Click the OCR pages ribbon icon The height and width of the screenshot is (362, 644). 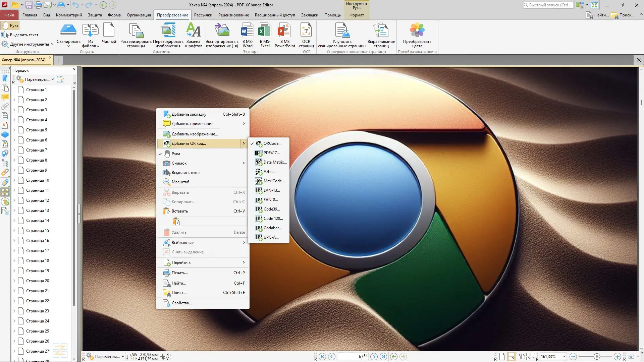[x=306, y=35]
